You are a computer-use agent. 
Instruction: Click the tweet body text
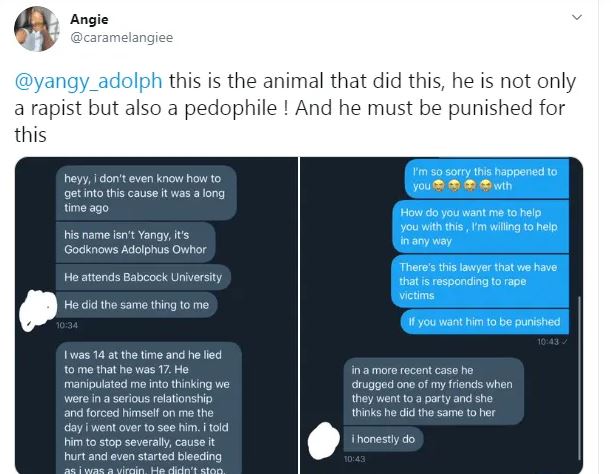(x=300, y=107)
